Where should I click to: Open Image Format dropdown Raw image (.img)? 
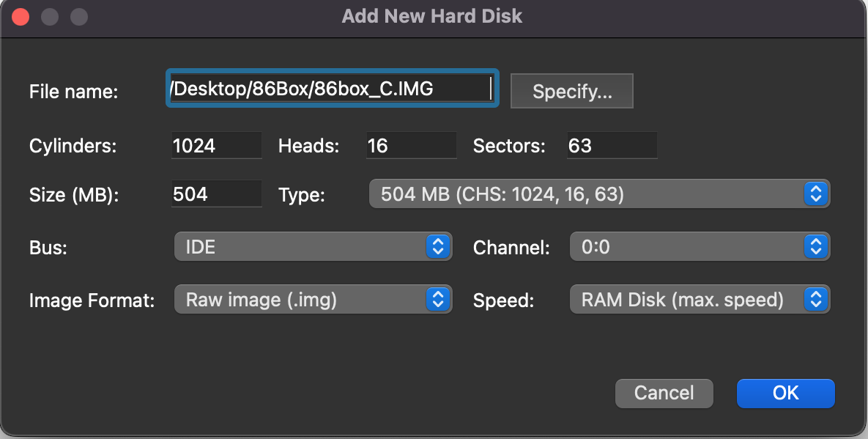pos(300,300)
